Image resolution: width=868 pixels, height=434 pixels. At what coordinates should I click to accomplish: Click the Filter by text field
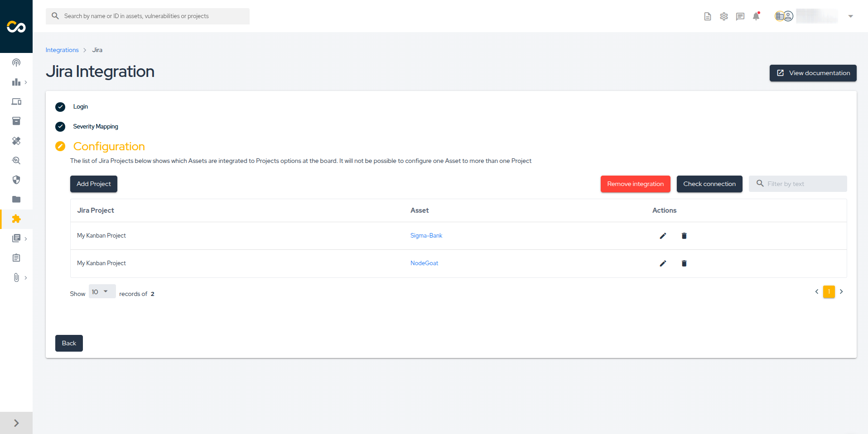802,184
